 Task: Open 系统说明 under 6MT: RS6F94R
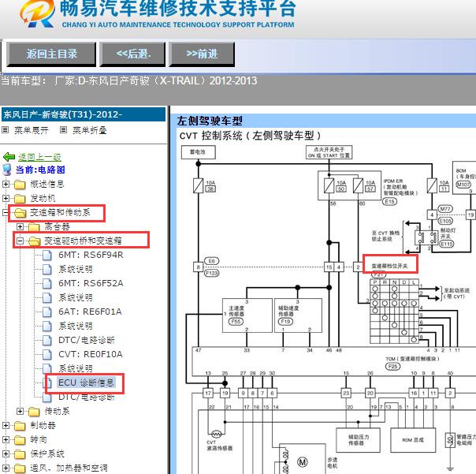point(76,269)
